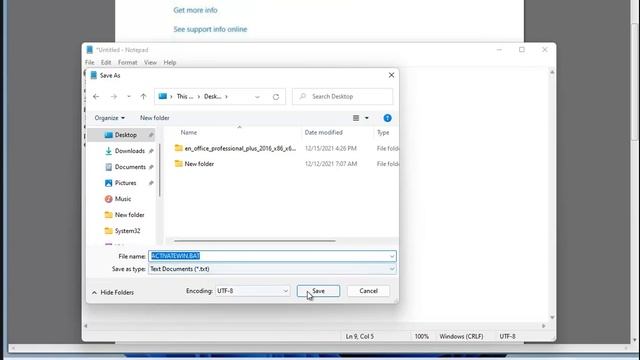Open Notepad View menu

pyautogui.click(x=150, y=62)
